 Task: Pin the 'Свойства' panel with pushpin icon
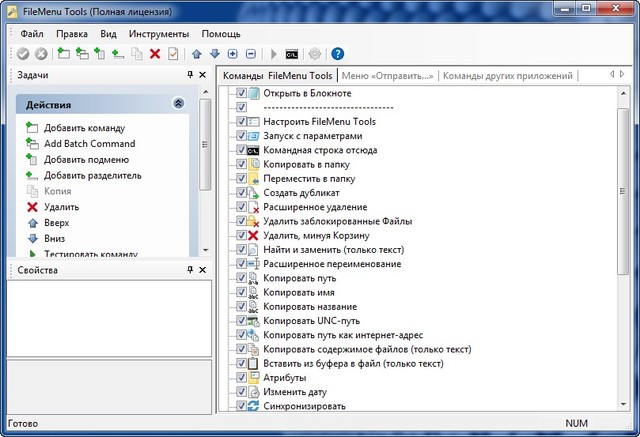coord(189,270)
